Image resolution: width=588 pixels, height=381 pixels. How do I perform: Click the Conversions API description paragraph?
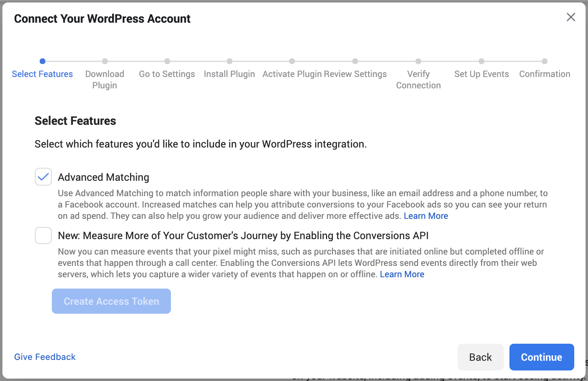tap(301, 263)
